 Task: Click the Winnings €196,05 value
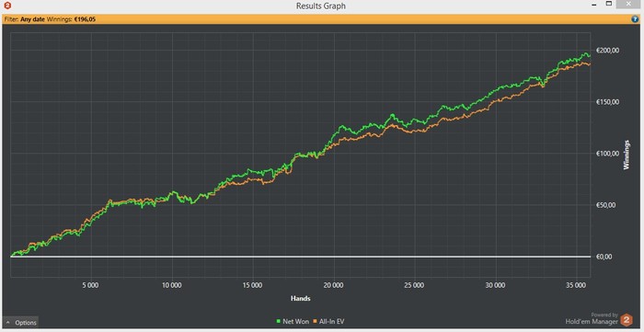85,19
